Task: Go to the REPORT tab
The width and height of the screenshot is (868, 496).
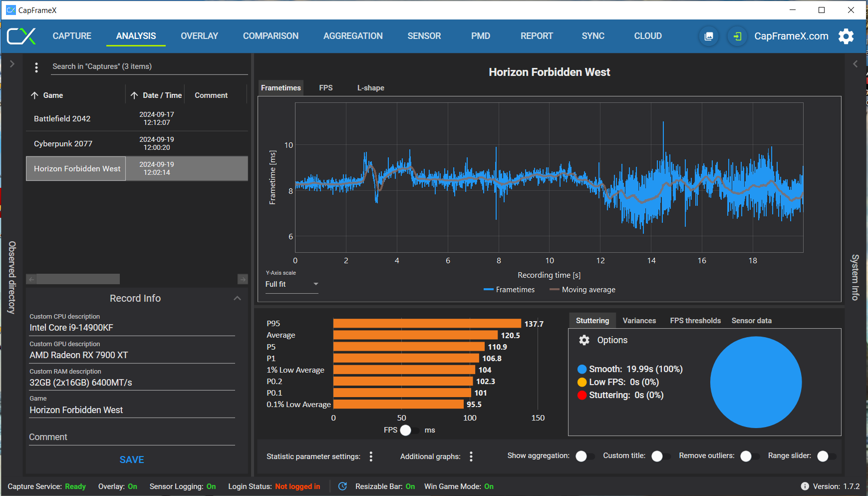Action: [537, 36]
